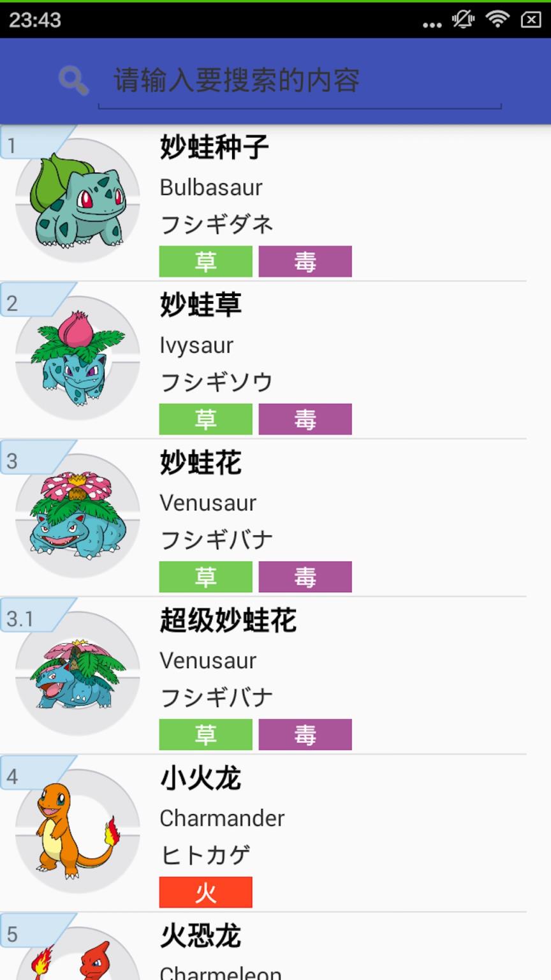Viewport: 551px width, 980px height.
Task: Tap the Mega Venusaur sprite image
Action: [78, 673]
